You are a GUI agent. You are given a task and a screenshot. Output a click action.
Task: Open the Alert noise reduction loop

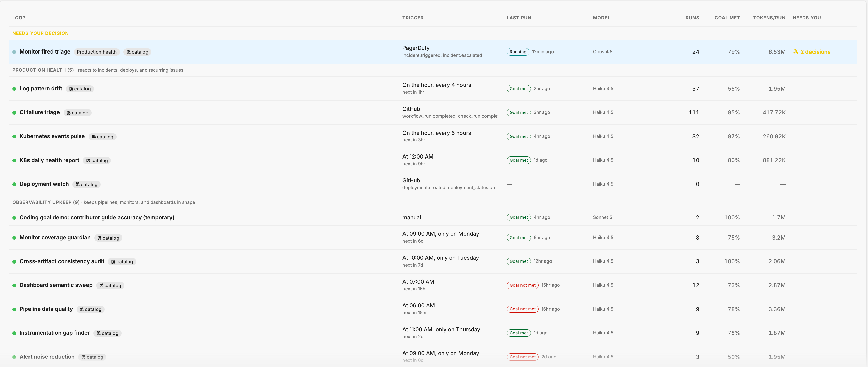coord(47,357)
